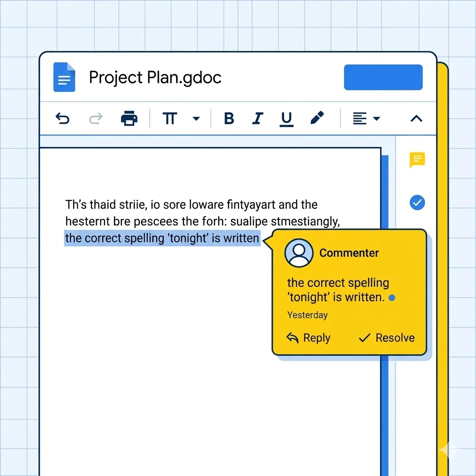Toggle underline formatting

coord(287,119)
